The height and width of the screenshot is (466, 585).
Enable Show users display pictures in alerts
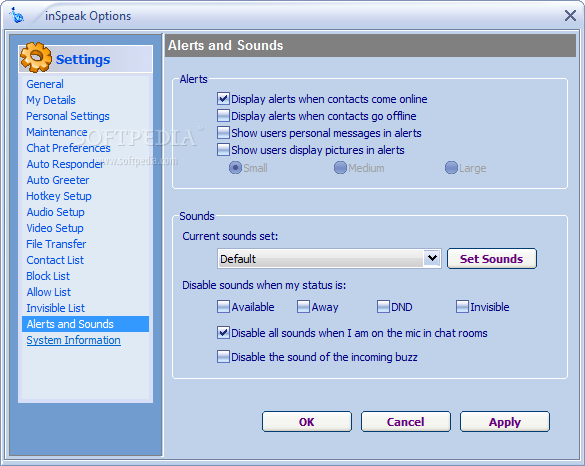coord(223,150)
